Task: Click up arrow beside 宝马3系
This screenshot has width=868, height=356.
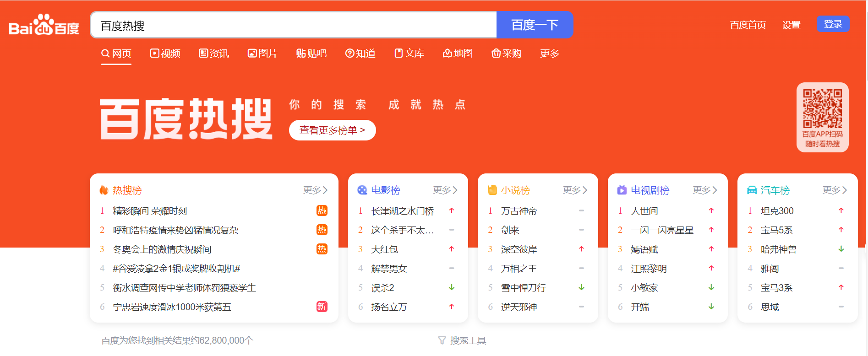Action: tap(841, 287)
